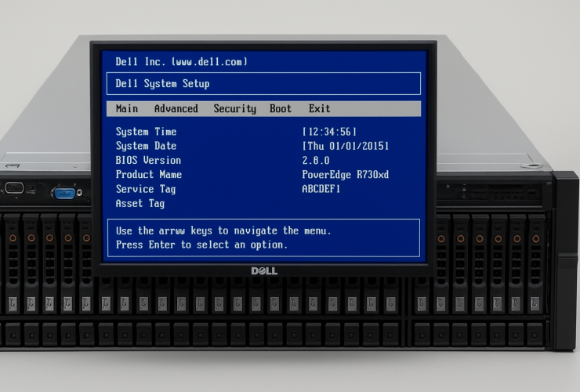Click the arrow keys navigation help text
The width and height of the screenshot is (580, 392).
[223, 230]
